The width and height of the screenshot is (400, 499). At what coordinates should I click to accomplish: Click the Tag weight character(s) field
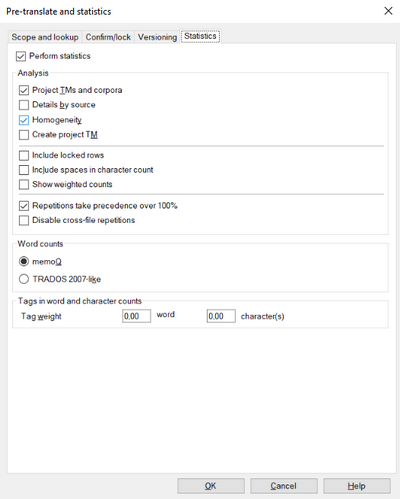point(221,316)
